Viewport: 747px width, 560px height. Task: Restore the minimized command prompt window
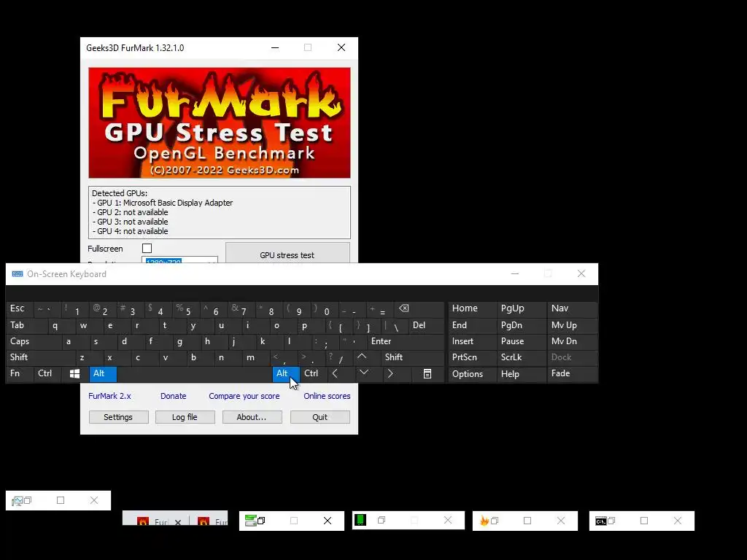(611, 521)
